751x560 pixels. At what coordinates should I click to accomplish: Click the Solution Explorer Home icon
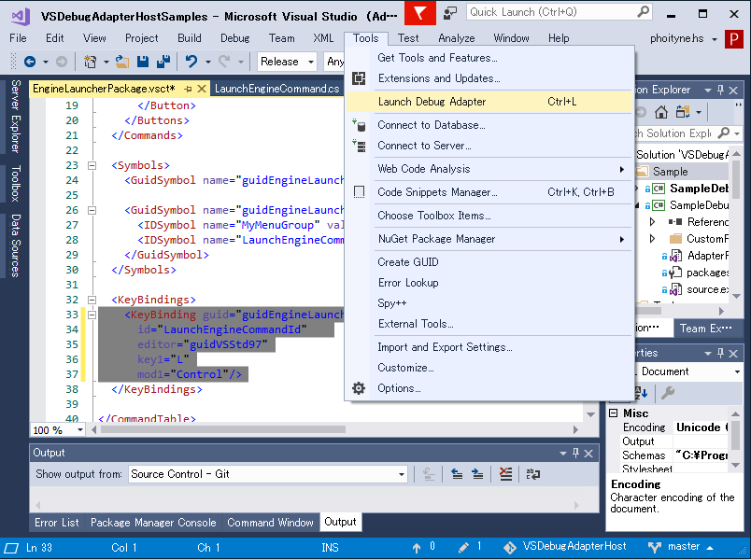[661, 112]
